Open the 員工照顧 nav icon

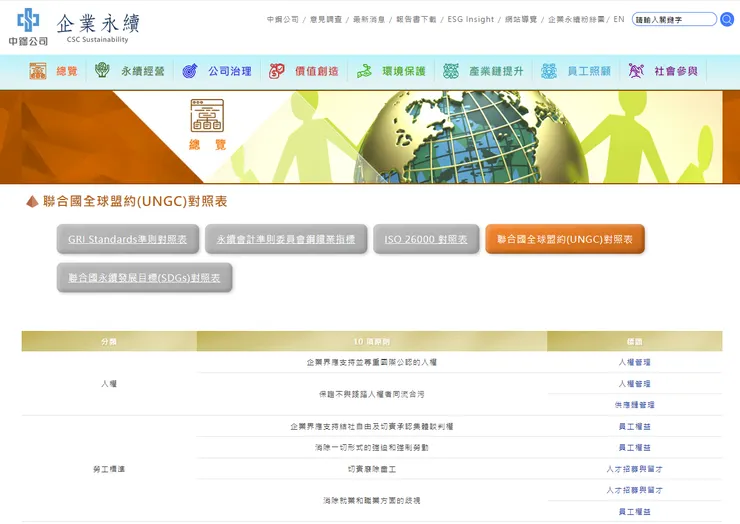click(548, 71)
